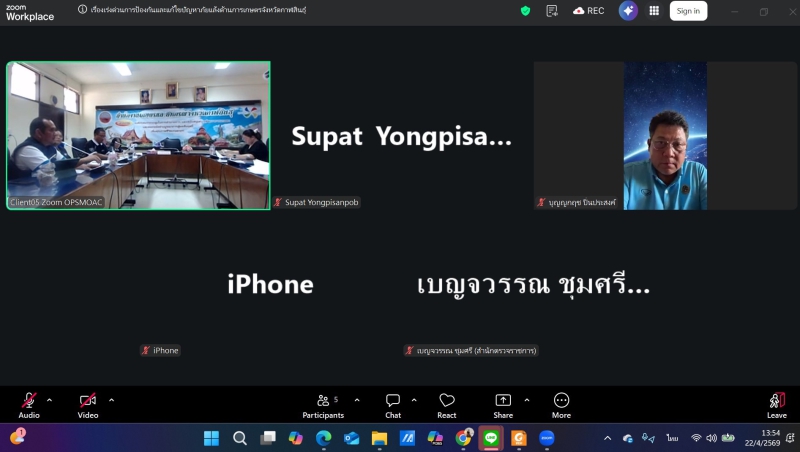Click the Share screen icon
Viewport: 800px width, 452px height.
[x=503, y=402]
